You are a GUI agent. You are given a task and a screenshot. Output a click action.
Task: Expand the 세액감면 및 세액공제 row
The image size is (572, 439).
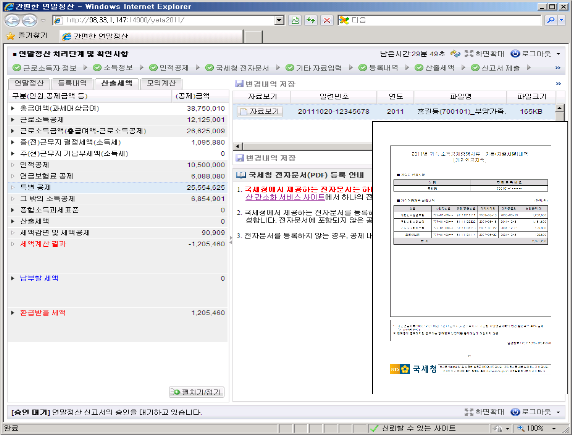coord(13,232)
